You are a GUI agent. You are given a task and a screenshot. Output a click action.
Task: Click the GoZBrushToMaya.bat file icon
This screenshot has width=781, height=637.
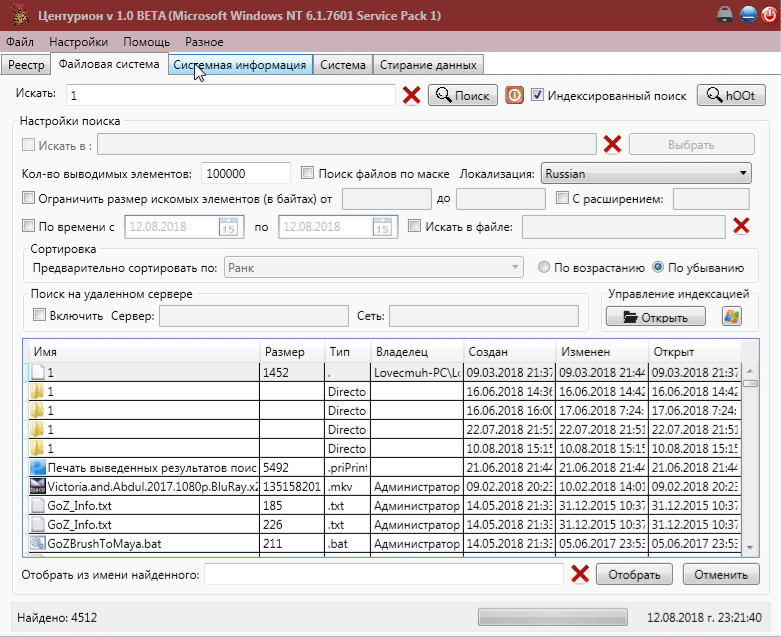coord(37,543)
